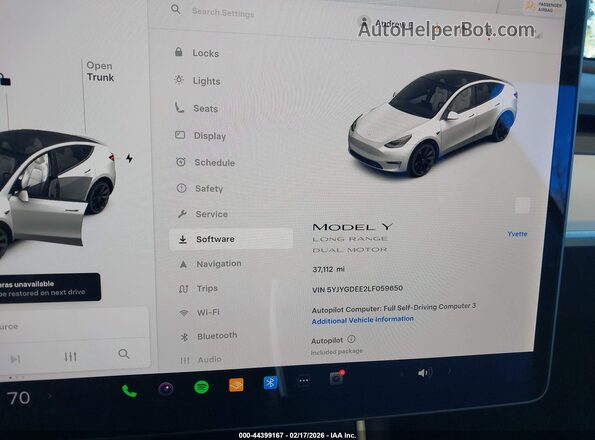Tap the screen icon in the Display row
This screenshot has height=440, width=595.
tap(180, 135)
